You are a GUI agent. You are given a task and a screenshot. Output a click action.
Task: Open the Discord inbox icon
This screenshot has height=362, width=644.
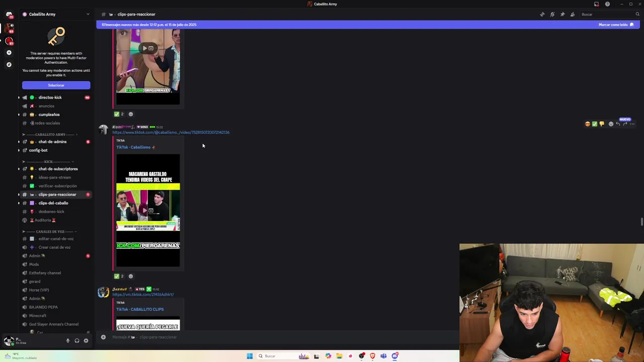coord(597,4)
